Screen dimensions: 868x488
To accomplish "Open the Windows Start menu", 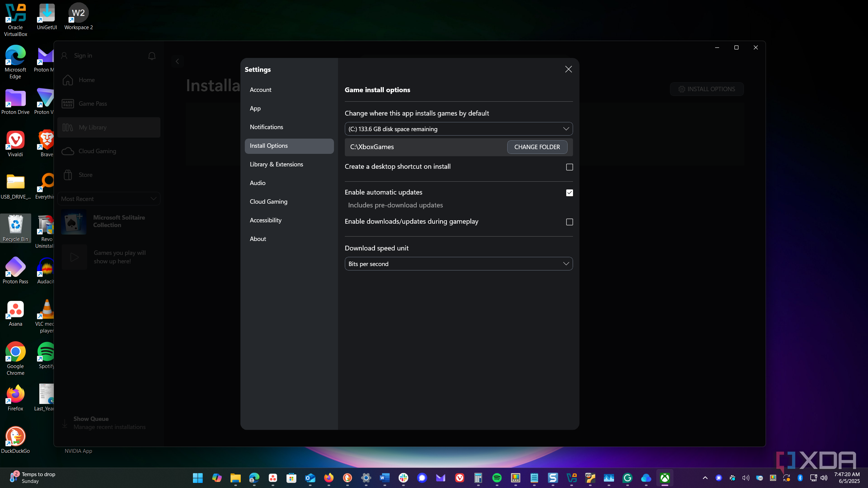I will tap(198, 478).
